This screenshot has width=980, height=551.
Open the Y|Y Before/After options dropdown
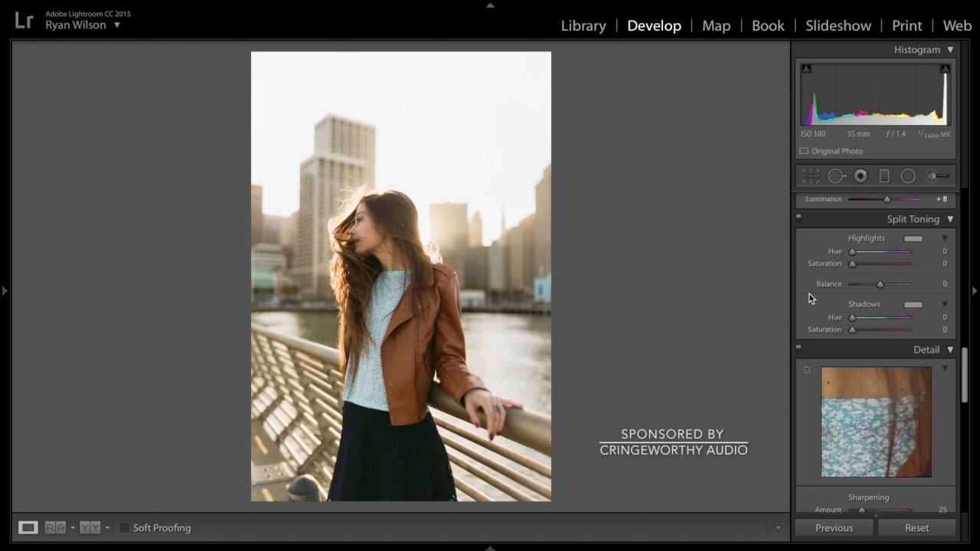pos(107,528)
